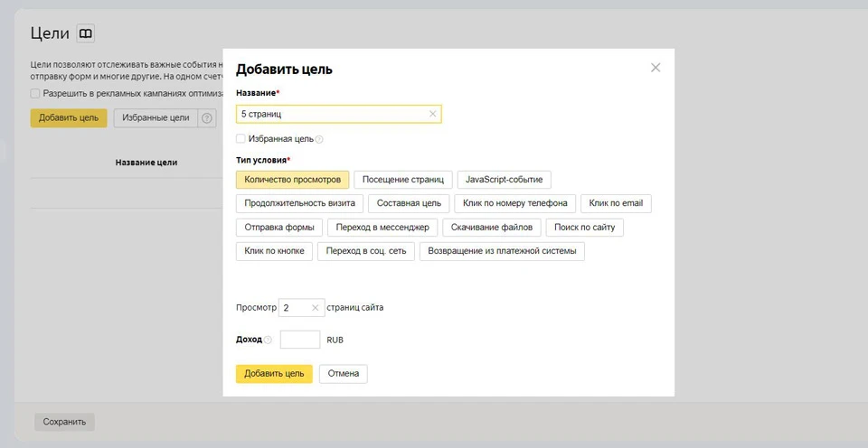Click the Тип условия label
868x448 pixels.
[x=263, y=161]
